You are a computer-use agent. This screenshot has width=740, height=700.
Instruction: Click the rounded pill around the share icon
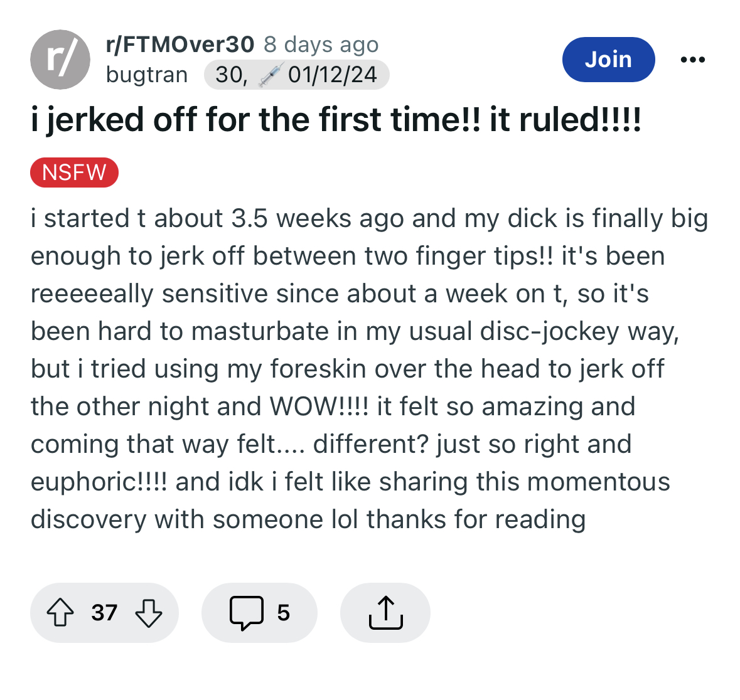coord(385,613)
